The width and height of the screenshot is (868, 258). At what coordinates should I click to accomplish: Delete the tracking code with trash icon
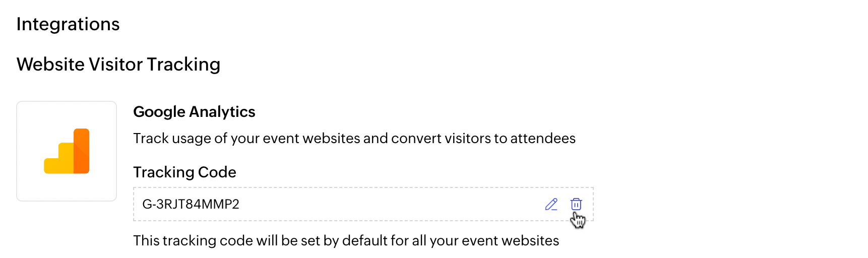click(576, 204)
